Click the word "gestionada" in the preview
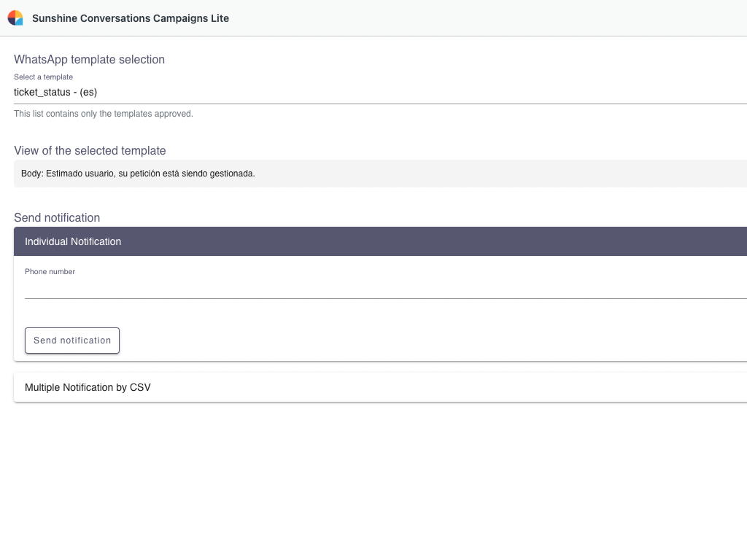This screenshot has height=560, width=747. (x=231, y=174)
